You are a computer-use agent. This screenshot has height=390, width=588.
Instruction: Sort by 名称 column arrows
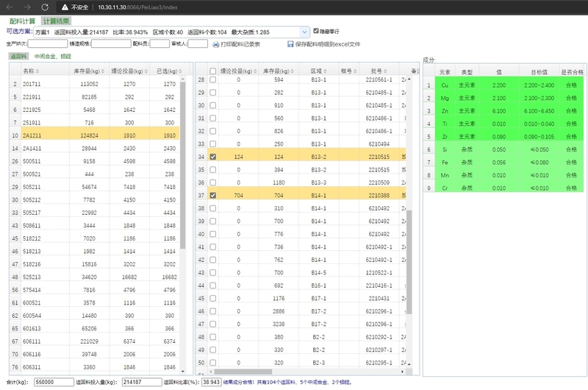[37, 71]
